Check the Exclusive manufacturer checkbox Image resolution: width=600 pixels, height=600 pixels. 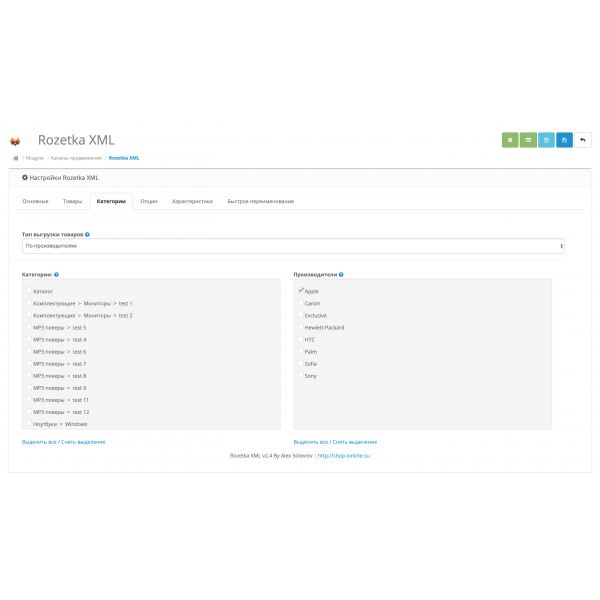click(301, 315)
